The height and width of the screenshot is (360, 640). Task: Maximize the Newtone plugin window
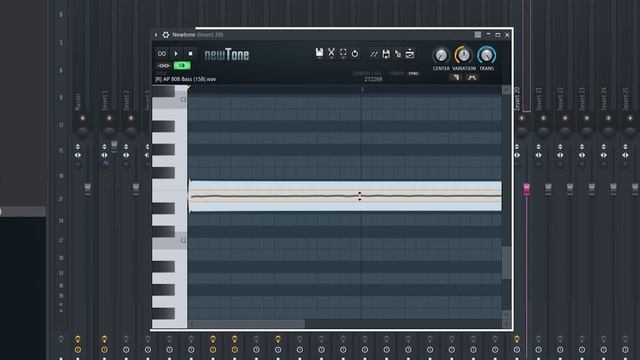click(498, 35)
